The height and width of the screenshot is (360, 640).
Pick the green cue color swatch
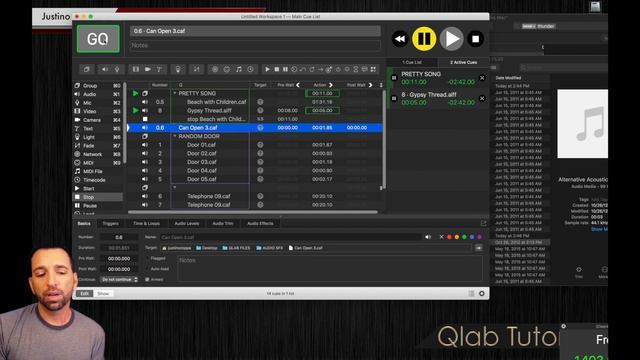(464, 237)
